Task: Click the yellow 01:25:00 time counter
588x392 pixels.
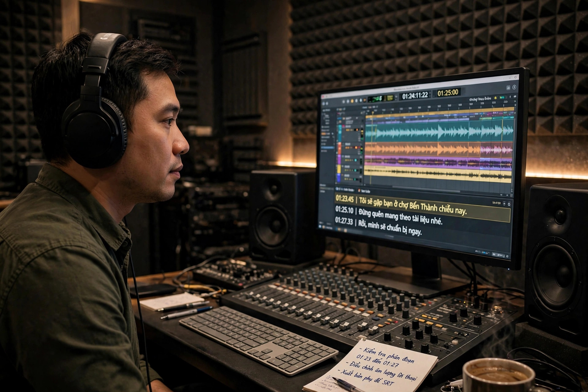Action: [x=448, y=92]
